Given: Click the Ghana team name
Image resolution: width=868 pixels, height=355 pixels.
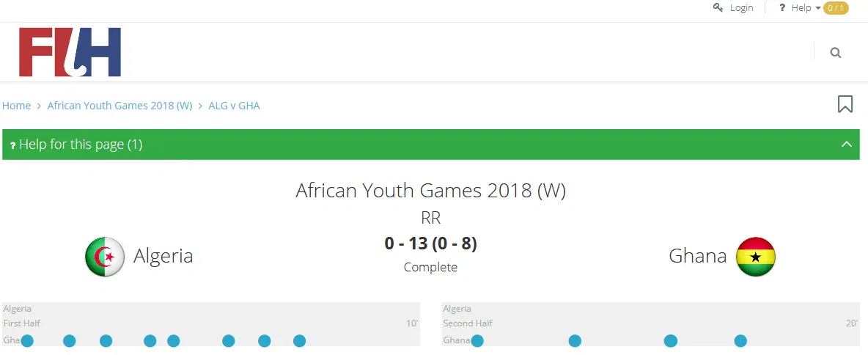Looking at the screenshot, I should tap(697, 256).
